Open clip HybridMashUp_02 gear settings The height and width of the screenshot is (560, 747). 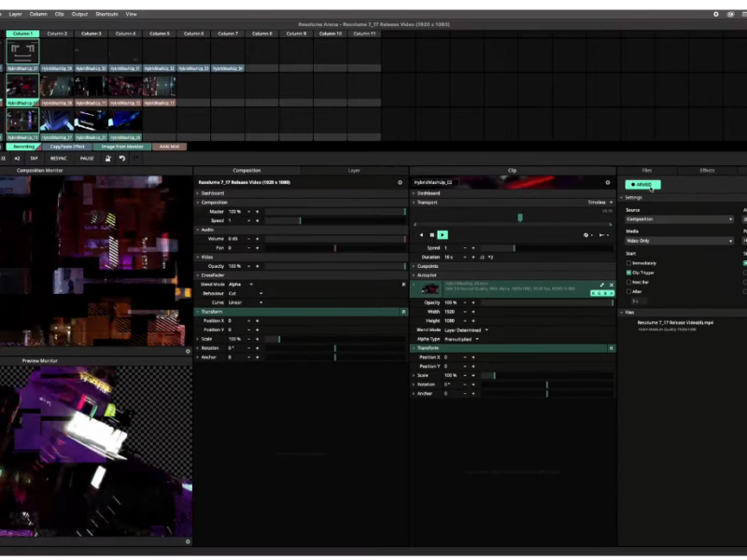click(609, 183)
